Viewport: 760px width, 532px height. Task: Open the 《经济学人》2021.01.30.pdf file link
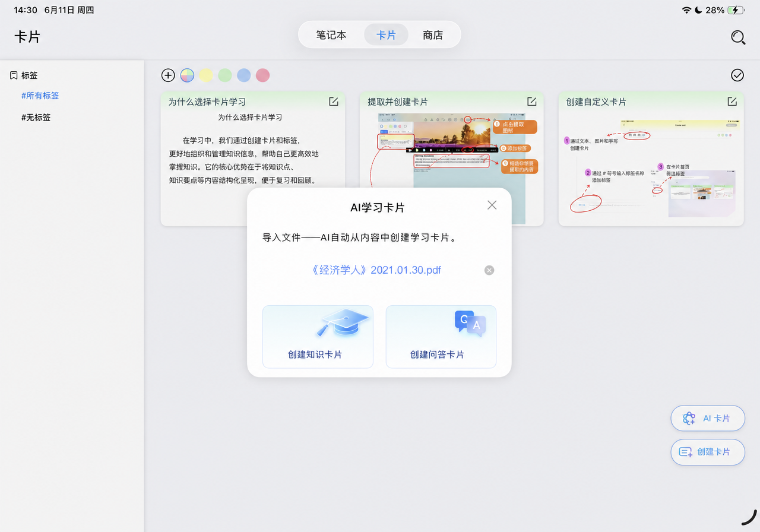[376, 270]
